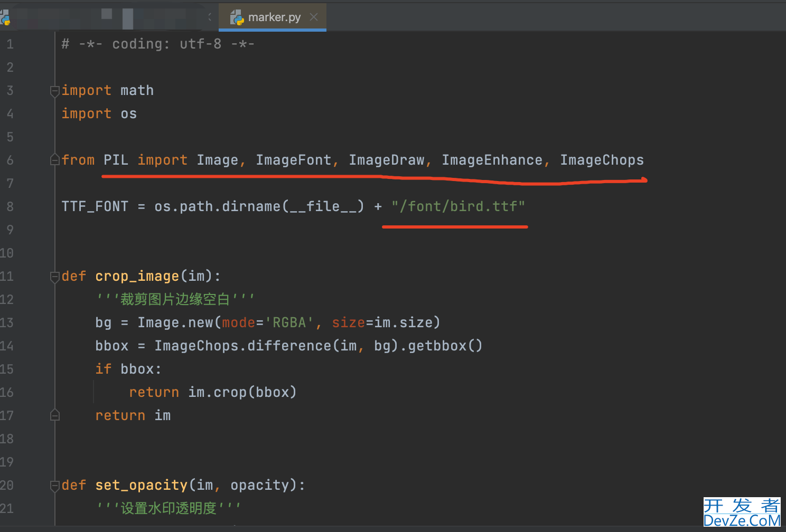Switch to the marker.py tab
Viewport: 786px width, 532px height.
click(x=273, y=17)
